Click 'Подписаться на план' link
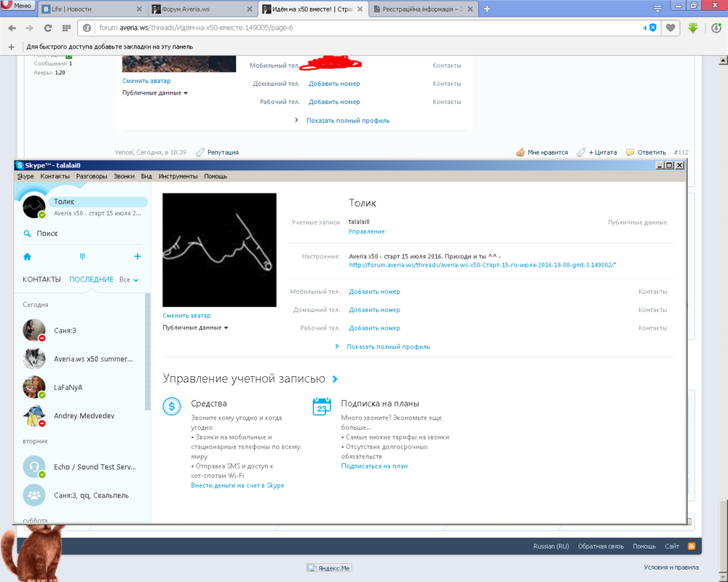 (374, 466)
